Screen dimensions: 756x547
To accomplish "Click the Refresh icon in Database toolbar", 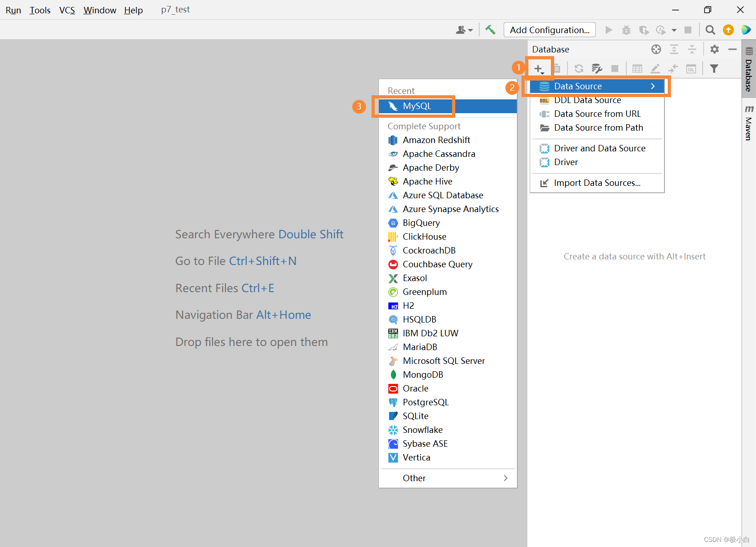I will click(579, 69).
